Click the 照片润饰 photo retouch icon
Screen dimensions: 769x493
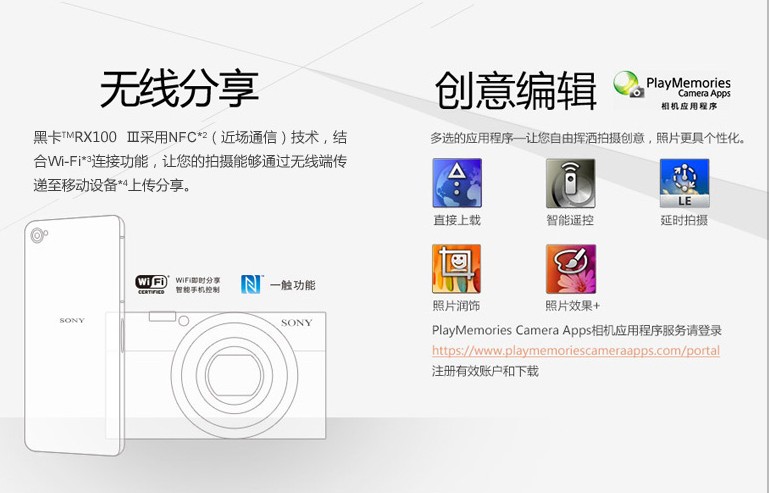click(457, 269)
